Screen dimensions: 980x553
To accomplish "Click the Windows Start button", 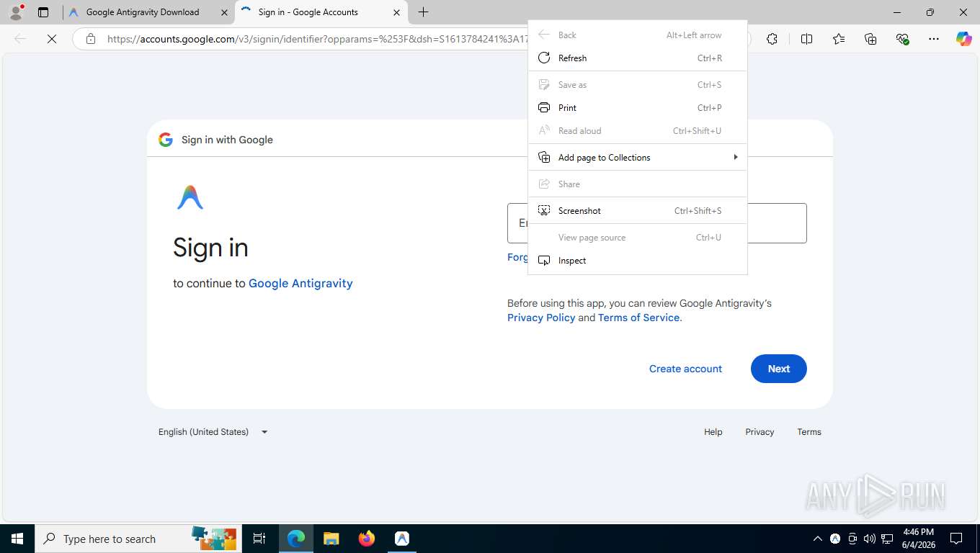I will click(x=17, y=539).
